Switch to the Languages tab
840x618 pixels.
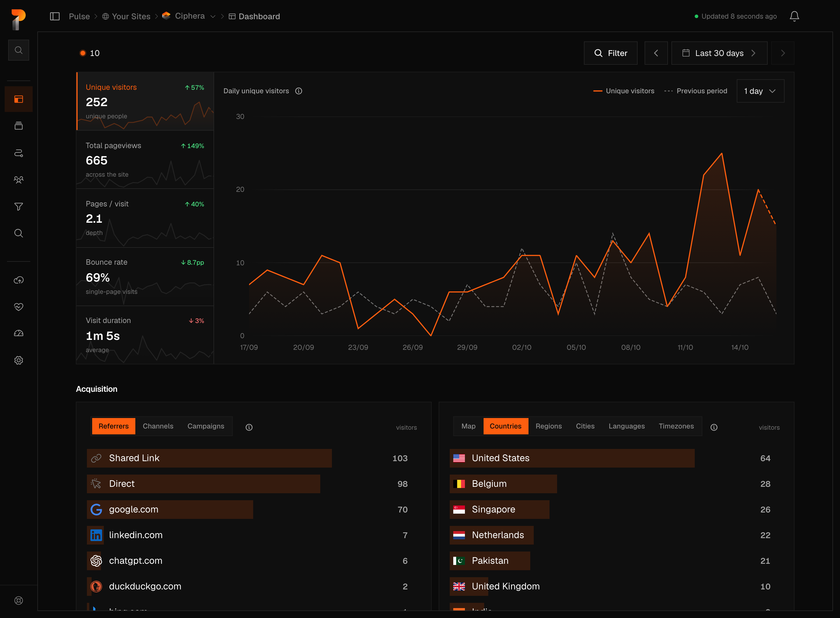[x=626, y=426]
